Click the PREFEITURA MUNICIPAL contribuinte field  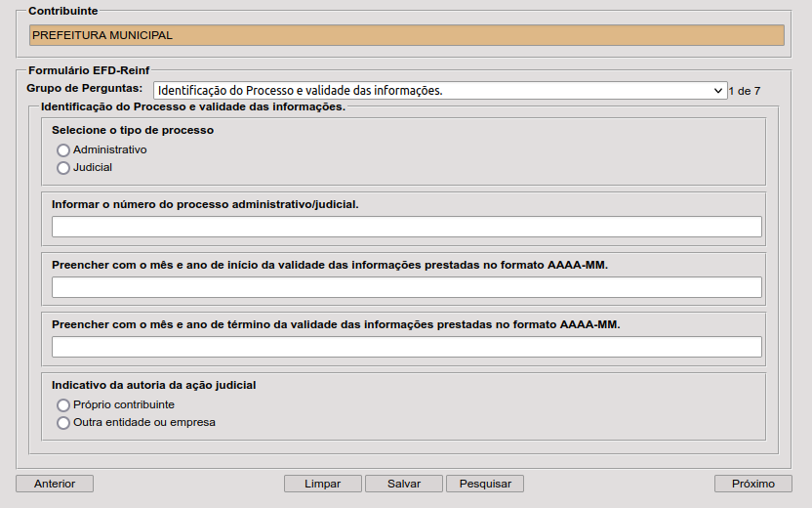(x=406, y=35)
